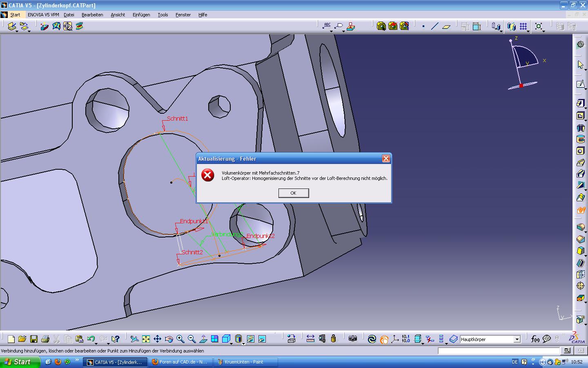Click the Update All spiral icon

(372, 339)
